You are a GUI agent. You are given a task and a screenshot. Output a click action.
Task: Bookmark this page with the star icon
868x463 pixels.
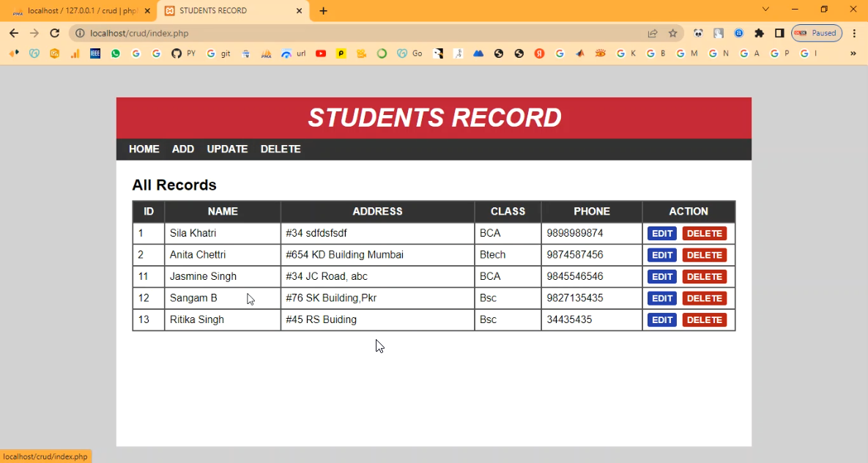(x=672, y=33)
